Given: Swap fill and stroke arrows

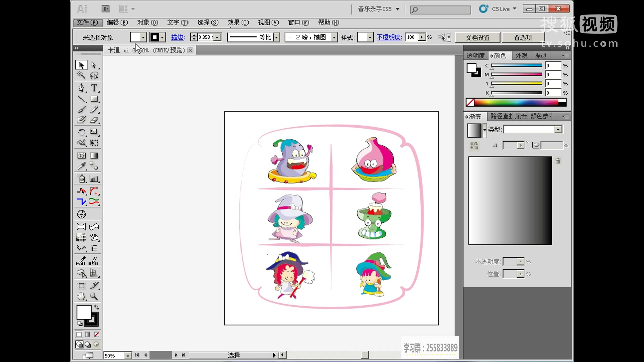Looking at the screenshot, I should [97, 307].
